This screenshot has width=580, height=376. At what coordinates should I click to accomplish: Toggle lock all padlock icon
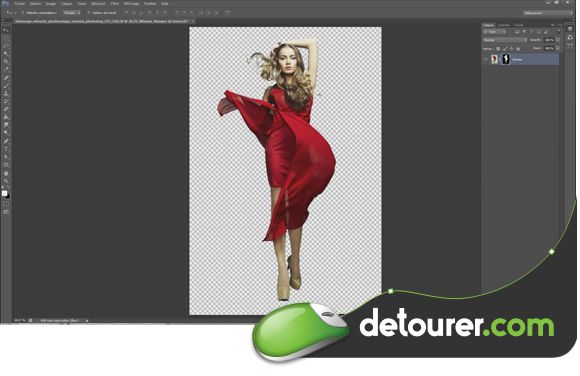[518, 48]
